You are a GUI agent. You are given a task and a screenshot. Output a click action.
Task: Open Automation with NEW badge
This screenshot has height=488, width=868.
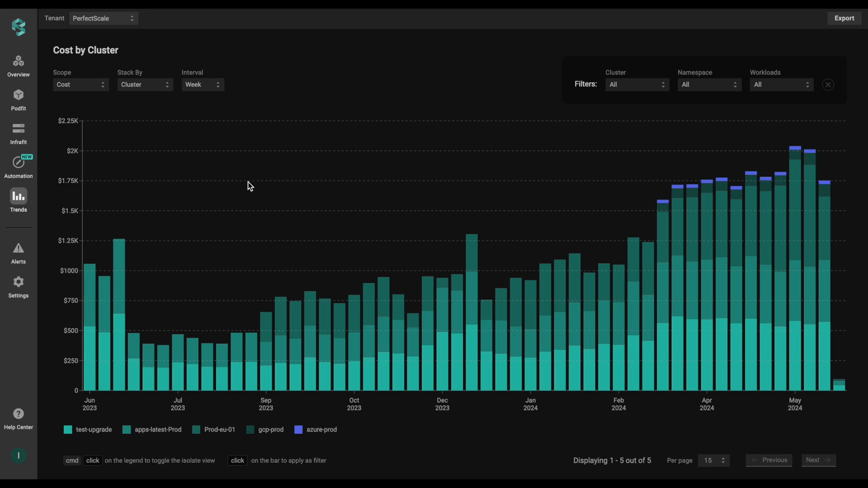19,163
